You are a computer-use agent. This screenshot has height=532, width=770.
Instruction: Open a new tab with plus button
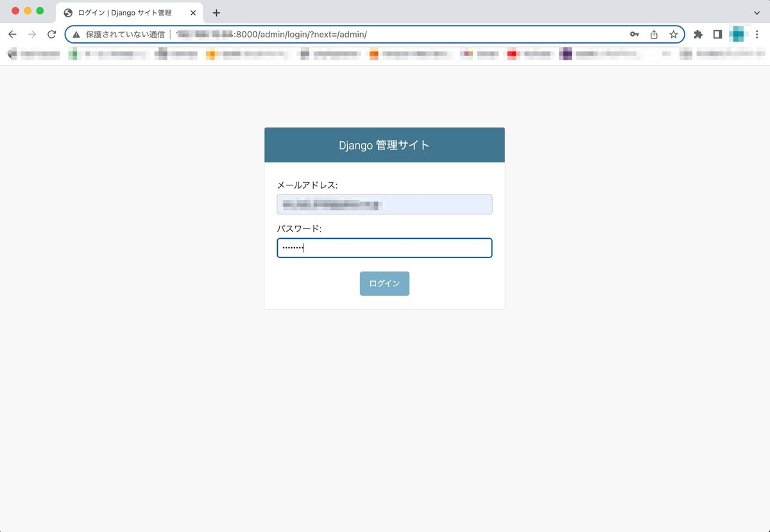pos(216,13)
